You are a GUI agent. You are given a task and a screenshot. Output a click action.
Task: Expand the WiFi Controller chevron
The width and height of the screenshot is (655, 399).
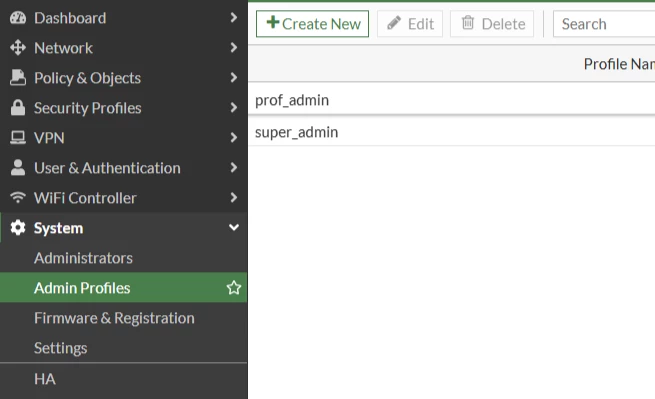234,197
